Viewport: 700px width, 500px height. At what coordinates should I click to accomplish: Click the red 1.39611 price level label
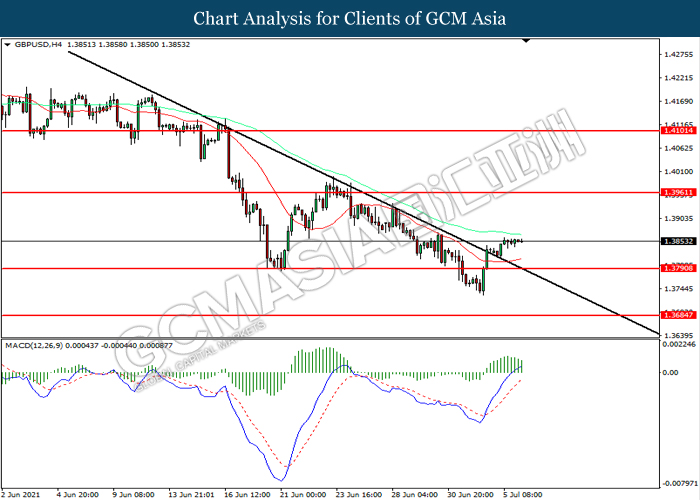click(x=679, y=193)
